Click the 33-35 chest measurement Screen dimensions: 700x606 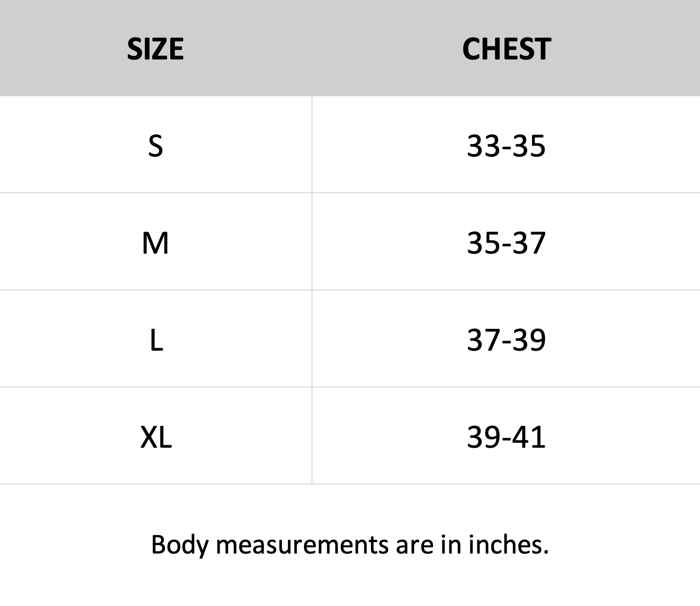[506, 146]
